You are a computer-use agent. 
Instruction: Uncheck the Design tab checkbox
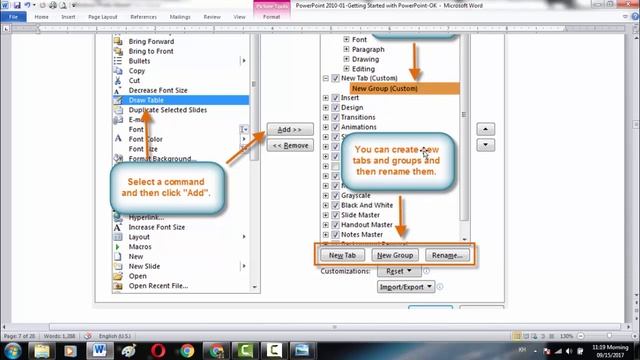[335, 107]
